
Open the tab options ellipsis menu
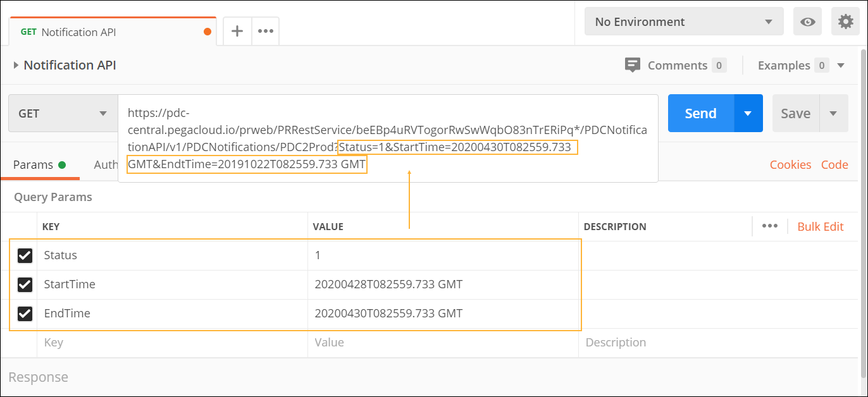pyautogui.click(x=266, y=31)
